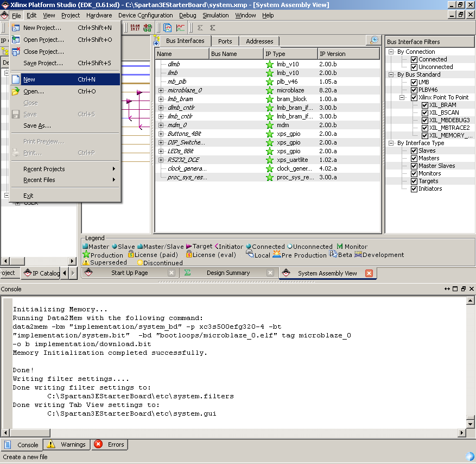Switch to the Design Summary tab
476x464 pixels.
pos(229,273)
